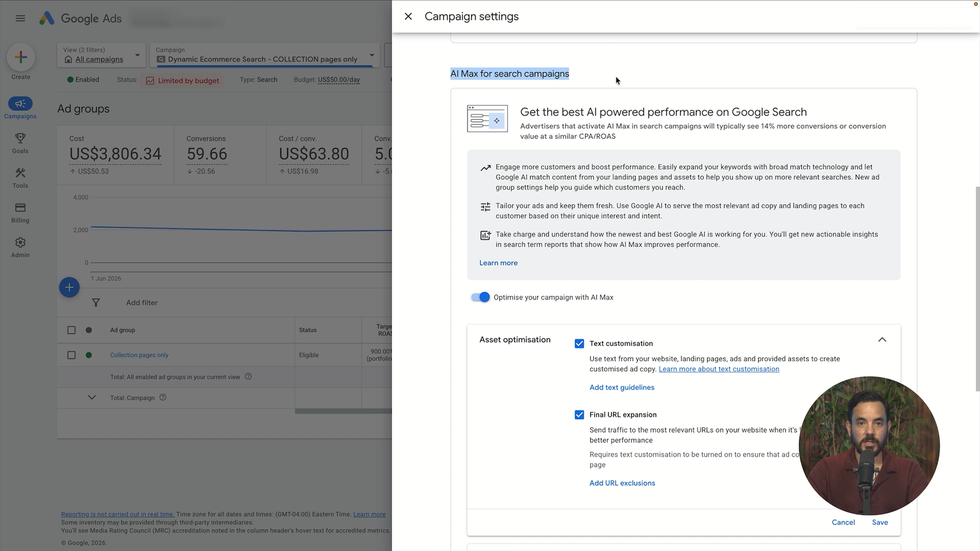
Task: Click the Cost metric card
Action: point(115,155)
